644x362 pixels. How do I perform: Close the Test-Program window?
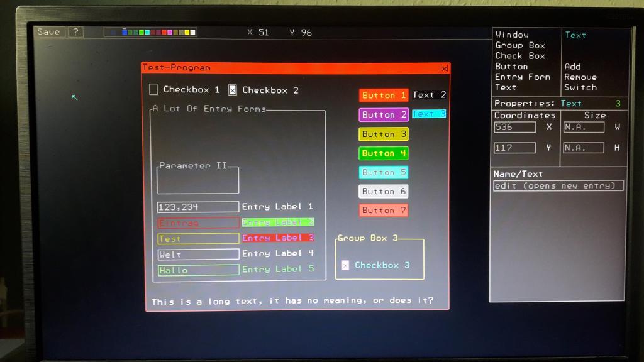point(444,68)
